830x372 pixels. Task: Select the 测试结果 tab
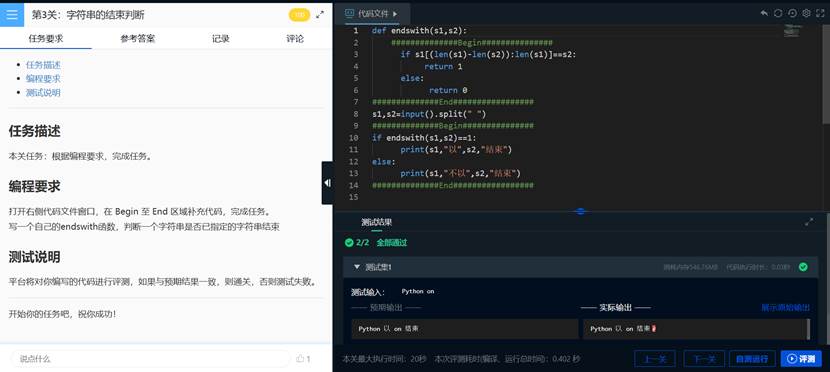click(x=376, y=222)
